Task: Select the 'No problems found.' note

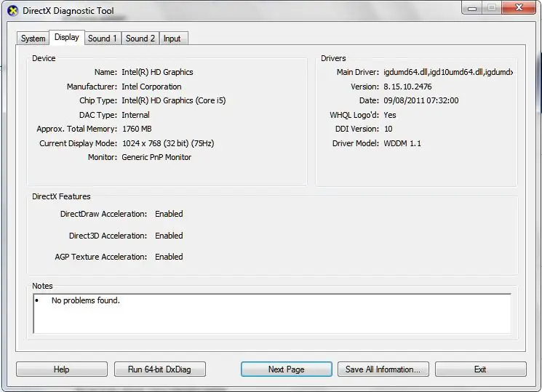Action: click(85, 300)
